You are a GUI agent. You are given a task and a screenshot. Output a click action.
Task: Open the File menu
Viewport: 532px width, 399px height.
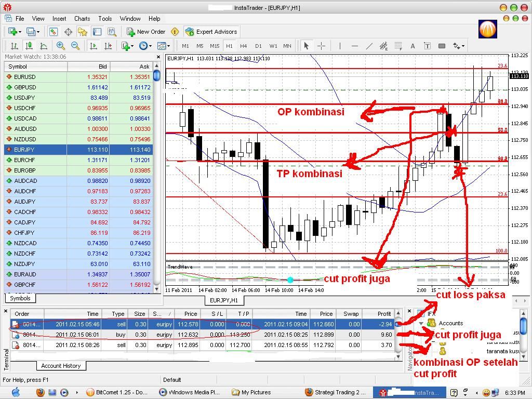(20, 19)
